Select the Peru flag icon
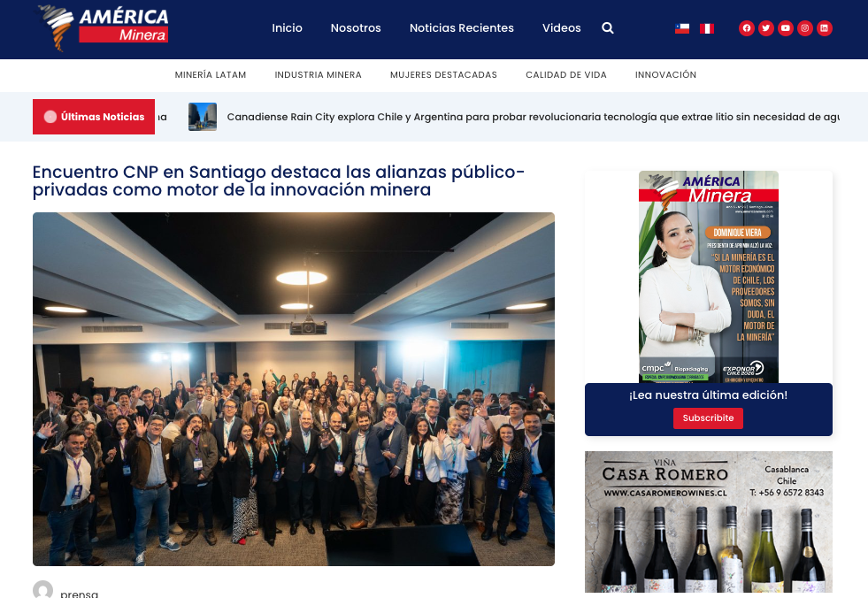This screenshot has width=868, height=598. pos(707,28)
